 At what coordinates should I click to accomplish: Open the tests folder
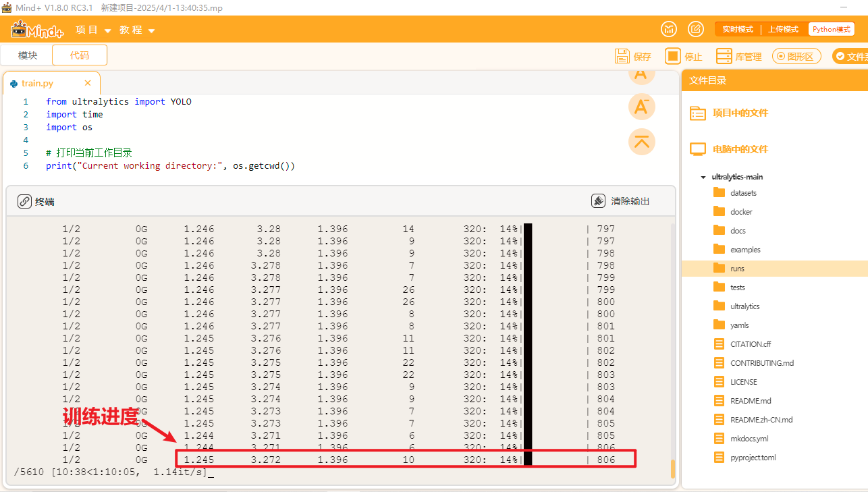pos(730,288)
